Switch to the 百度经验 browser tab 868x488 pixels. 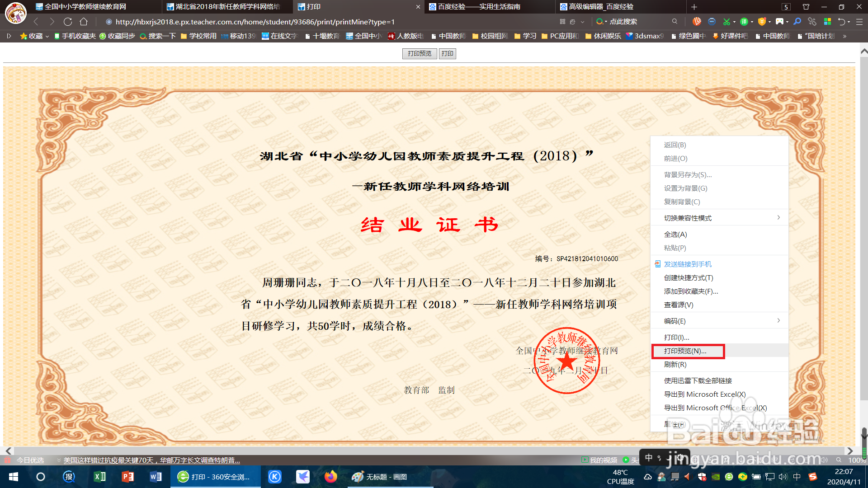(x=477, y=7)
